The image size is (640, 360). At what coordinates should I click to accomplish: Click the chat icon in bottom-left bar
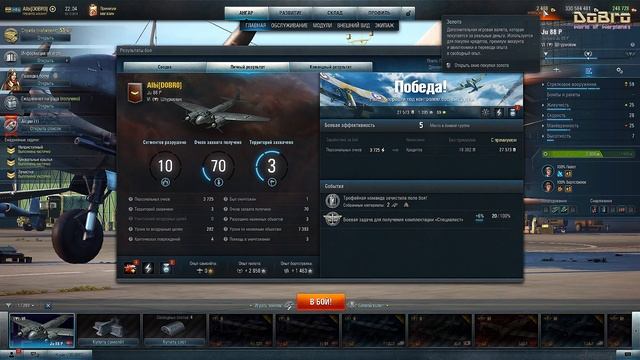(35, 354)
